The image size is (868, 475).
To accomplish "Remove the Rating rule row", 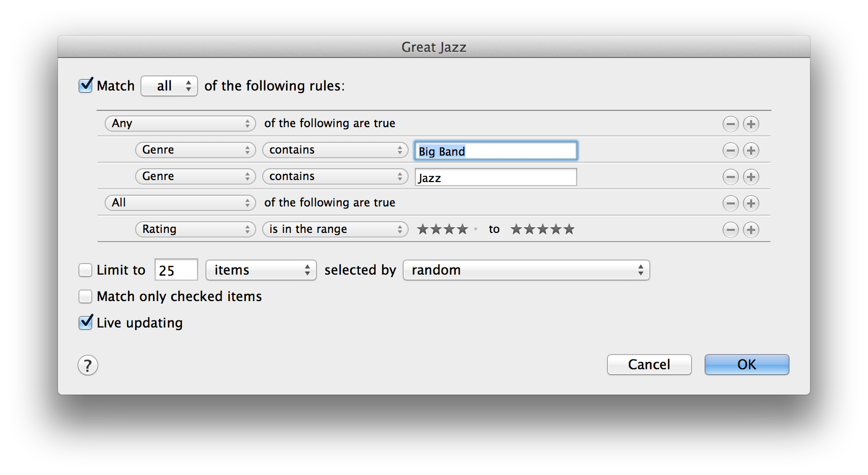I will (x=730, y=230).
